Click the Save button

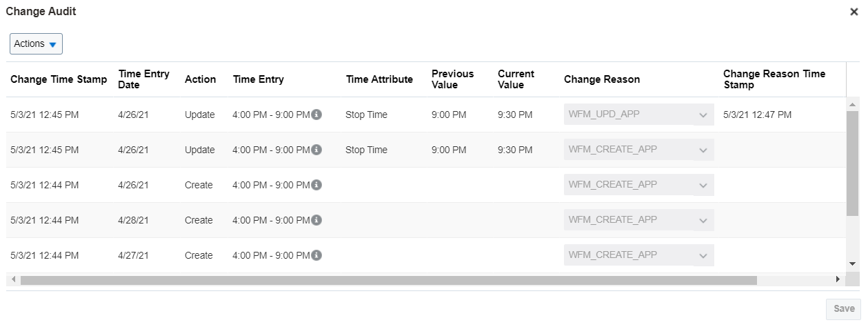coord(843,308)
